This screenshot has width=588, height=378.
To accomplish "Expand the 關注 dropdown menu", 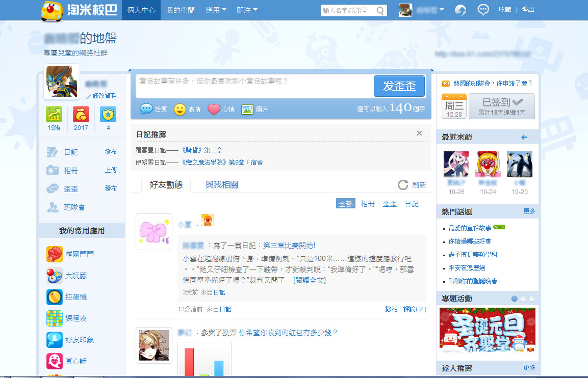I will [247, 10].
